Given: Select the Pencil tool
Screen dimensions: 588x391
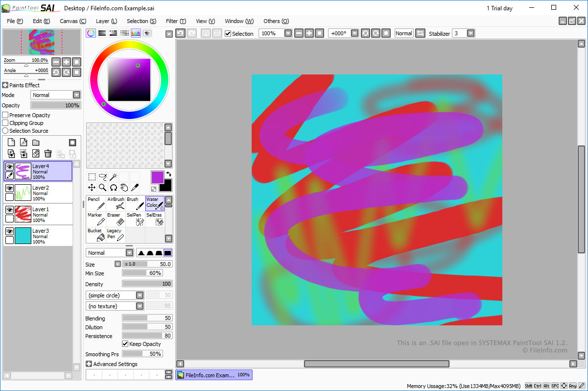Looking at the screenshot, I should pyautogui.click(x=96, y=203).
